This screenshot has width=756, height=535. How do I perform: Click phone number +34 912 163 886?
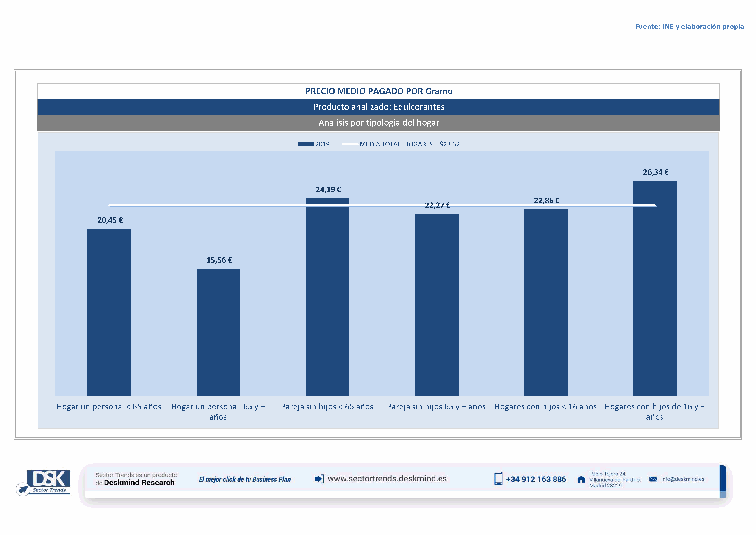coord(536,479)
